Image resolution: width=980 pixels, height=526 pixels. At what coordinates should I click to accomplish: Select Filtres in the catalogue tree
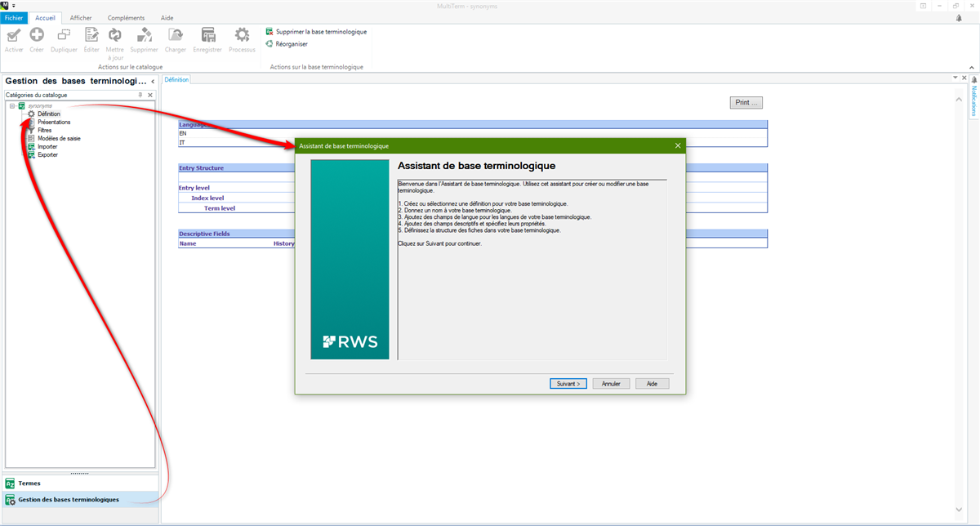tap(44, 130)
